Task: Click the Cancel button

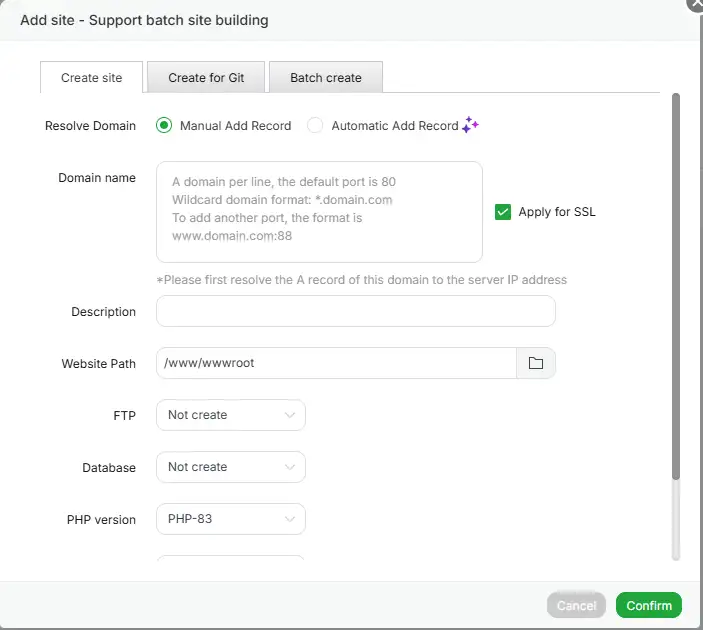Action: pyautogui.click(x=576, y=605)
